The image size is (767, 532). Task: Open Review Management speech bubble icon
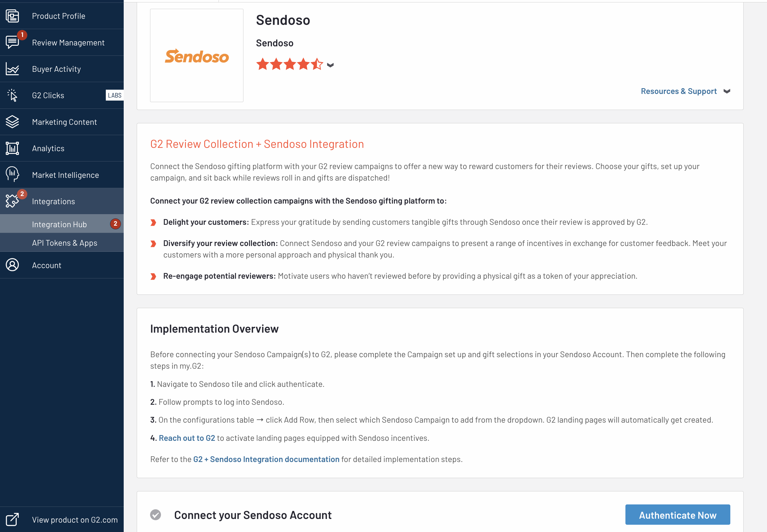[12, 42]
